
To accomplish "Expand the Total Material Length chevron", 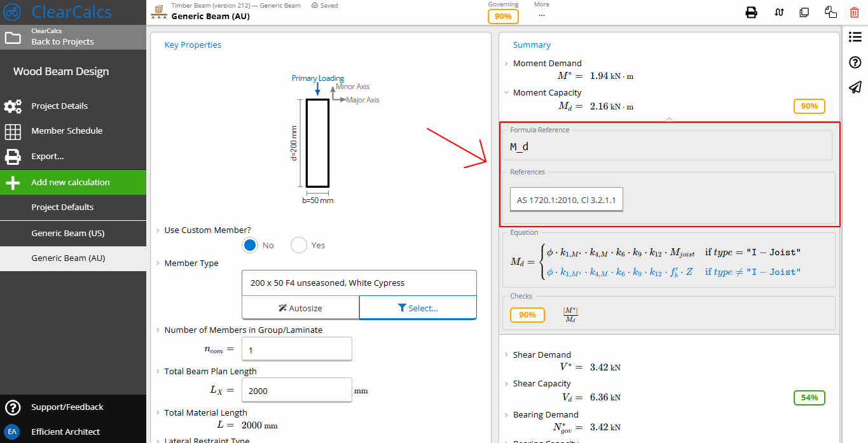I will [x=158, y=413].
